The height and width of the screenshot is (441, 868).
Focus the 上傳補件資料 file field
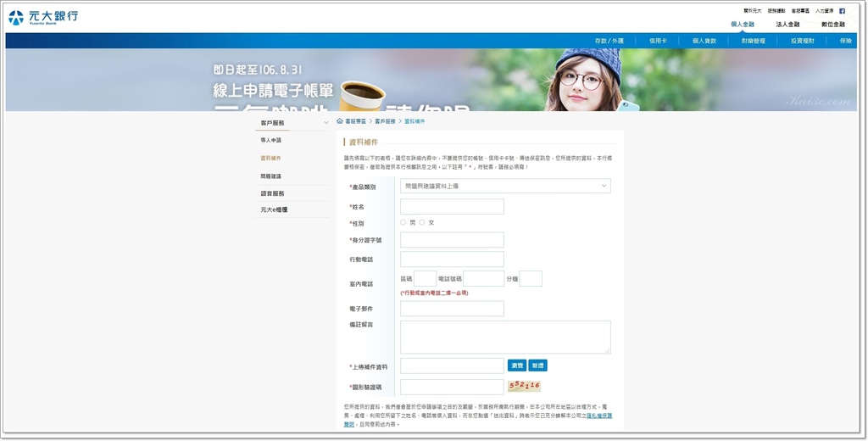click(452, 366)
